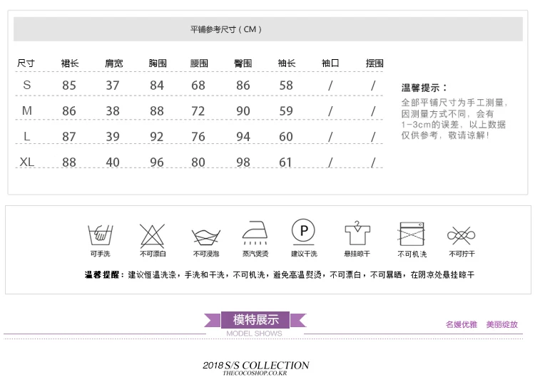Click the hand wash (可手洗) icon
This screenshot has width=535, height=392.
point(101,235)
